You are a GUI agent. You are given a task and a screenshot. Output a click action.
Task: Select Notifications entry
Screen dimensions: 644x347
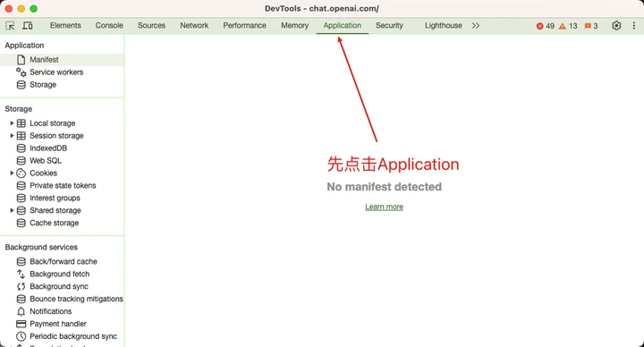point(50,311)
